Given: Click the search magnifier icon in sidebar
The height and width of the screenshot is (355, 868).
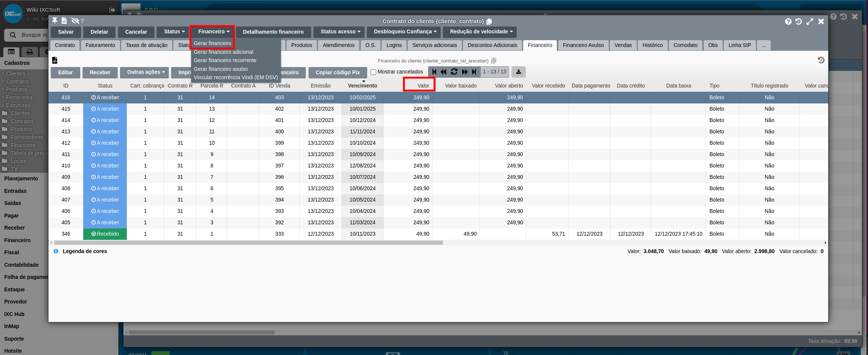Looking at the screenshot, I should pyautogui.click(x=13, y=35).
